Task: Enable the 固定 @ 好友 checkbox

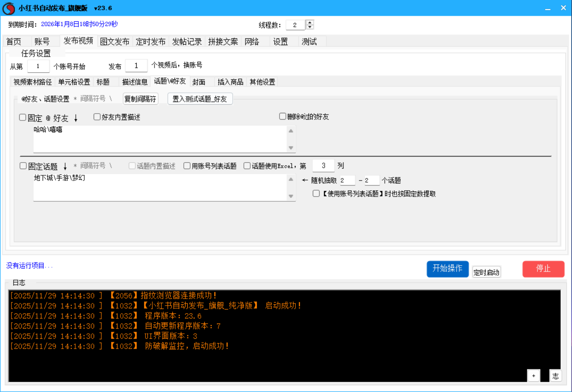Action: point(23,117)
